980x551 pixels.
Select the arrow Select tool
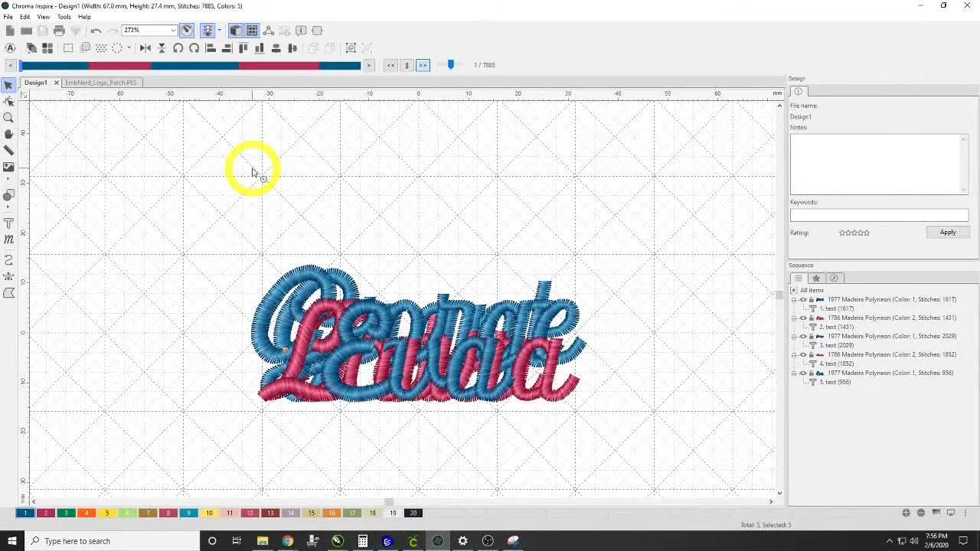[x=8, y=85]
